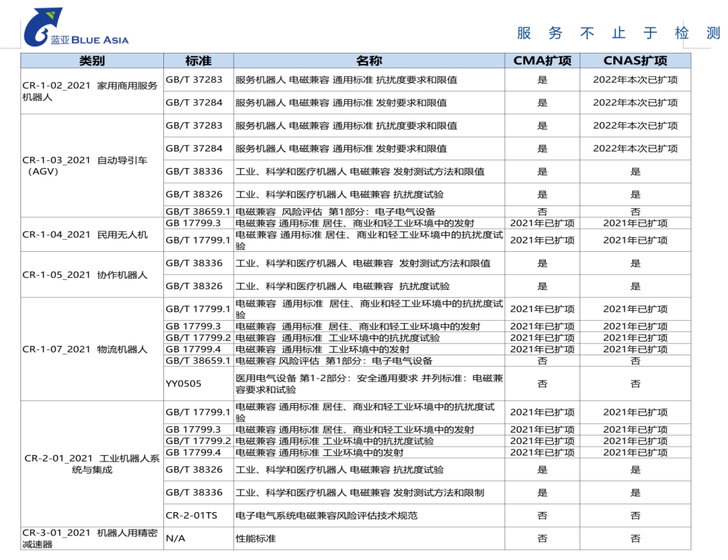Select the 类别 column header
This screenshot has height=560, width=728.
pos(92,61)
